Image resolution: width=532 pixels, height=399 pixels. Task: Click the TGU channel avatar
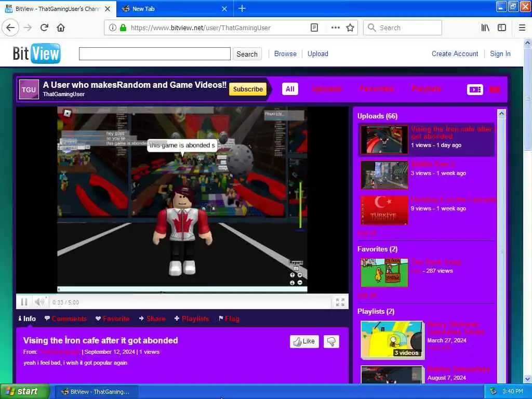pyautogui.click(x=29, y=89)
